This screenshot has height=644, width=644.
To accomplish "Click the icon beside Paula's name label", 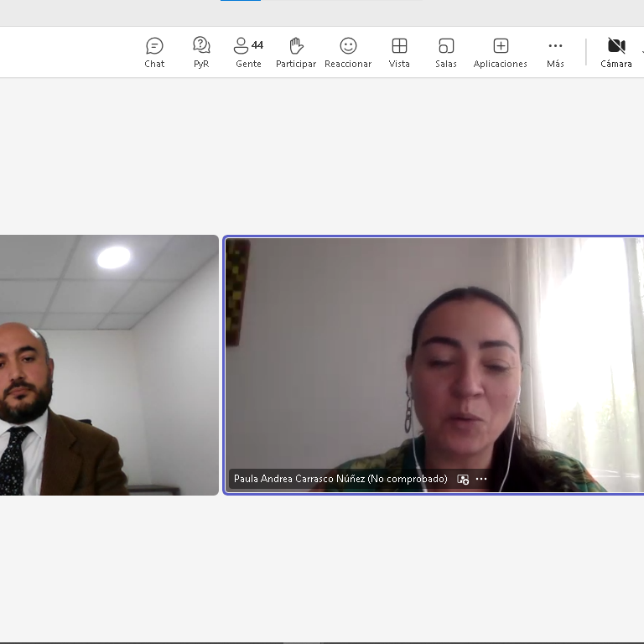I will pos(463,479).
